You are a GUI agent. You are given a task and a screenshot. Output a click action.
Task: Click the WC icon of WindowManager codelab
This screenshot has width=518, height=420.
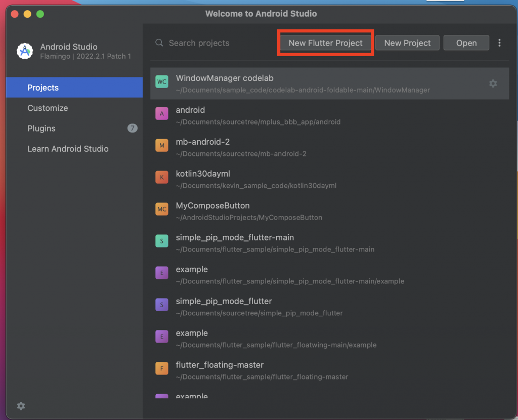(x=162, y=81)
